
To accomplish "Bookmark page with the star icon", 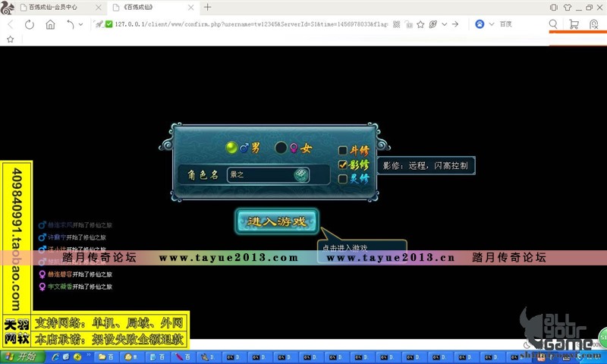I will coord(11,39).
